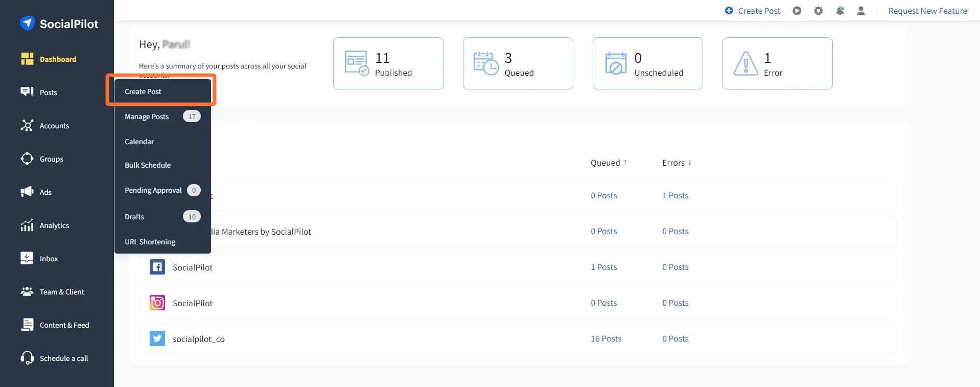Click the Drafts count badge 10
Viewport: 980px width, 387px height.
[192, 217]
